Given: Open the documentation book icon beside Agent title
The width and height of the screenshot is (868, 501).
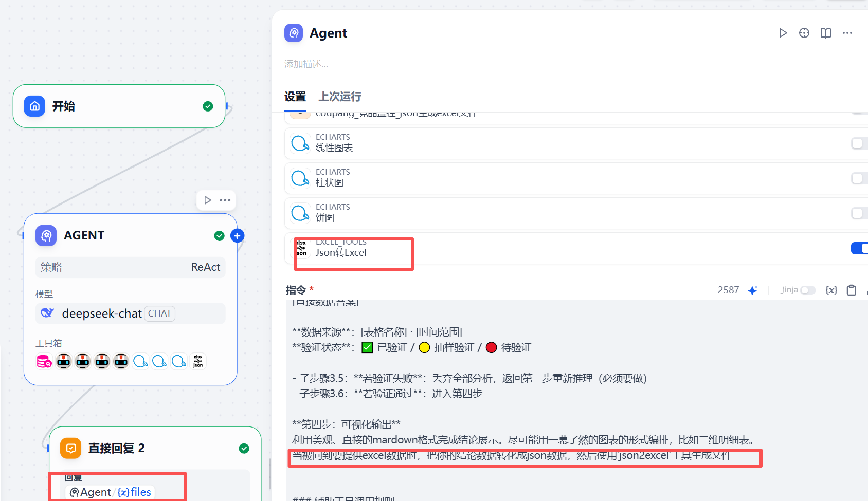Looking at the screenshot, I should [x=826, y=33].
